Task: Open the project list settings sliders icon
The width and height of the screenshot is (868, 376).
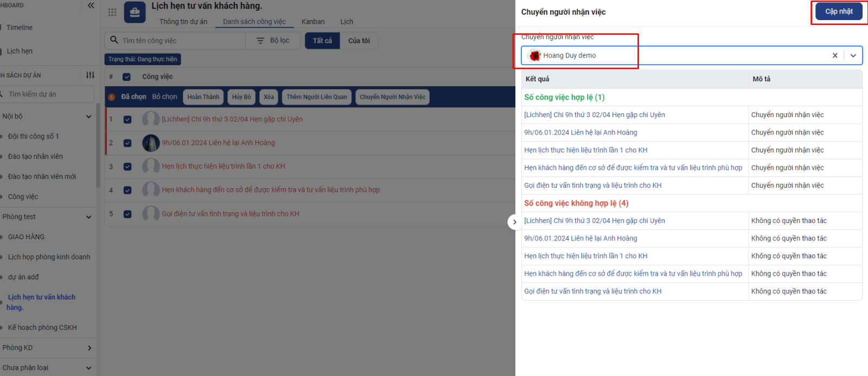Action: 90,75
